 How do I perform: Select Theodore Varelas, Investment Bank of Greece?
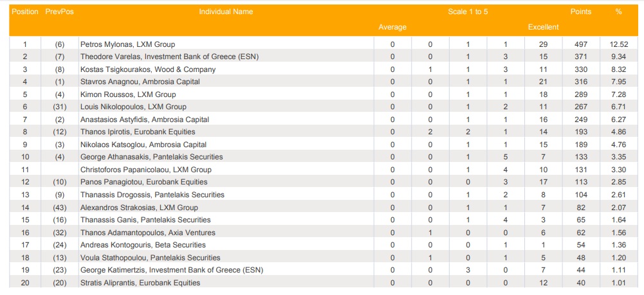(169, 57)
